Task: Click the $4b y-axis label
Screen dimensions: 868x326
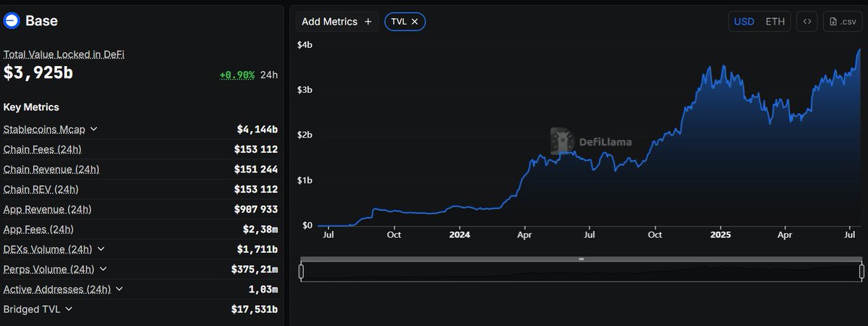Action: [x=305, y=44]
